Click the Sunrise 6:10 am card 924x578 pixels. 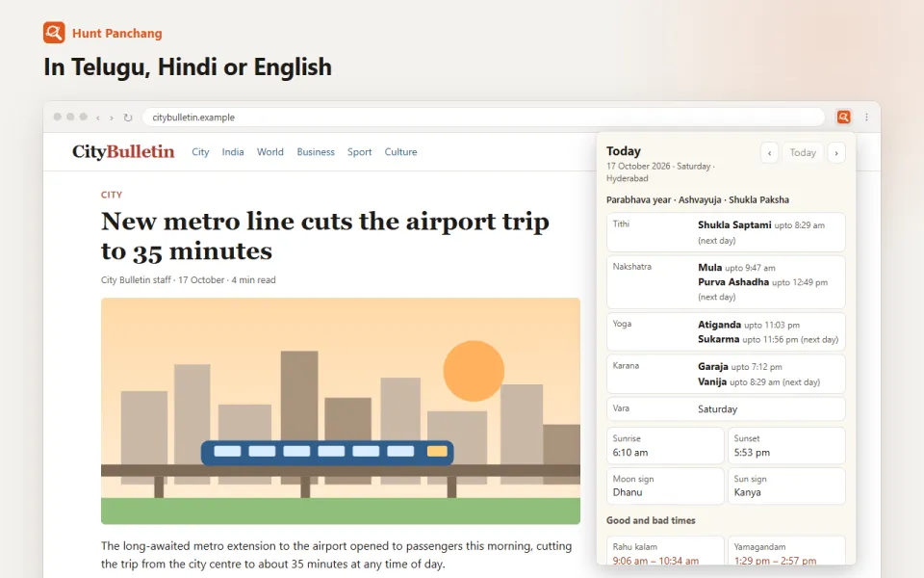(665, 445)
